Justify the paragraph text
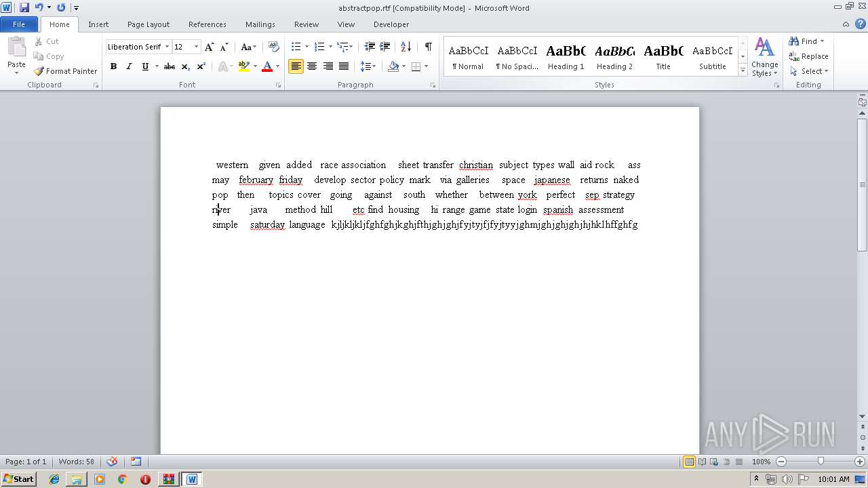868x488 pixels. [x=344, y=66]
